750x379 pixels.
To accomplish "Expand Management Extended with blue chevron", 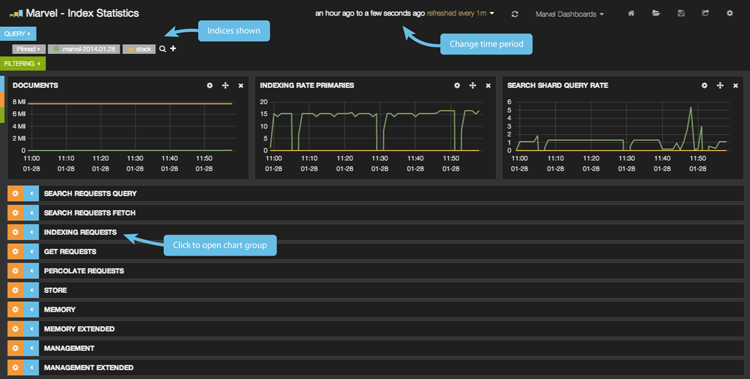I will tap(31, 368).
